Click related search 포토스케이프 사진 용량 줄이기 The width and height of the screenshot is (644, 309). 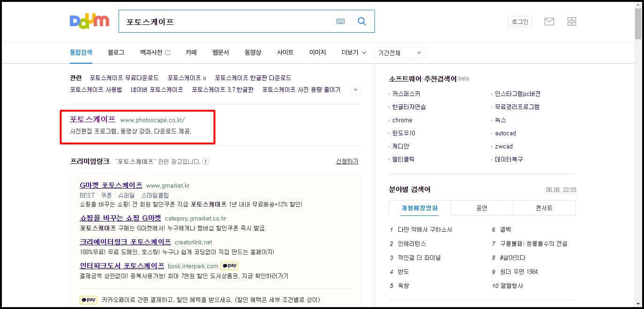pyautogui.click(x=301, y=89)
